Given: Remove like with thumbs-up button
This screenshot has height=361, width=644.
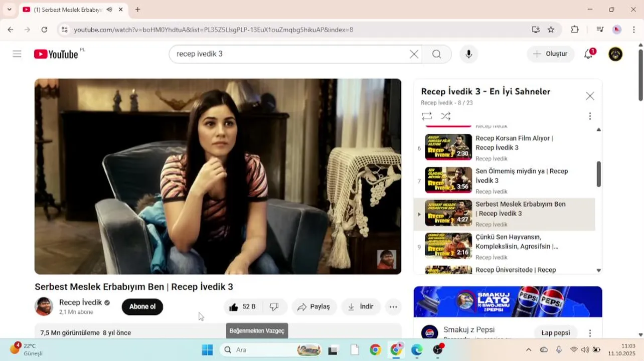Looking at the screenshot, I should [x=242, y=307].
